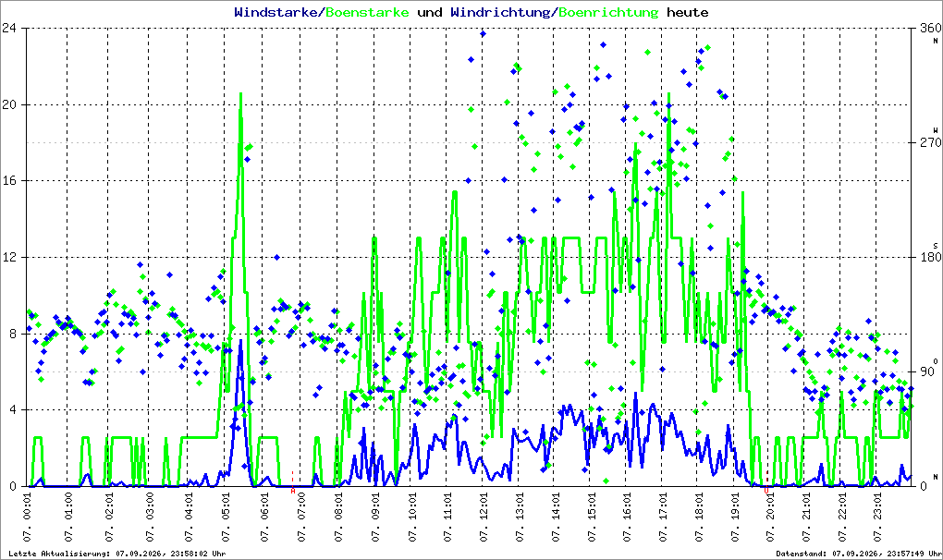Click time label '07. 18:01'
Screen dimensions: 943x560
[x=699, y=517]
